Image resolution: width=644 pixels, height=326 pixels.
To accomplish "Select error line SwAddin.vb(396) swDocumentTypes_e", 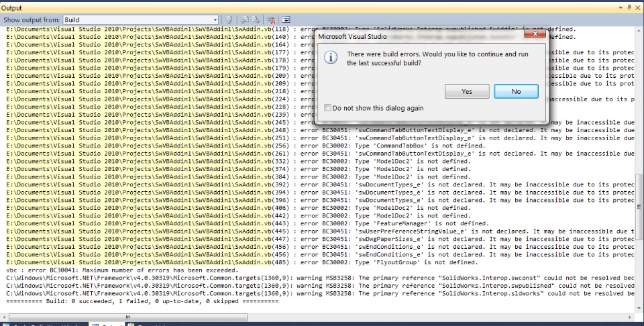I will (x=321, y=201).
